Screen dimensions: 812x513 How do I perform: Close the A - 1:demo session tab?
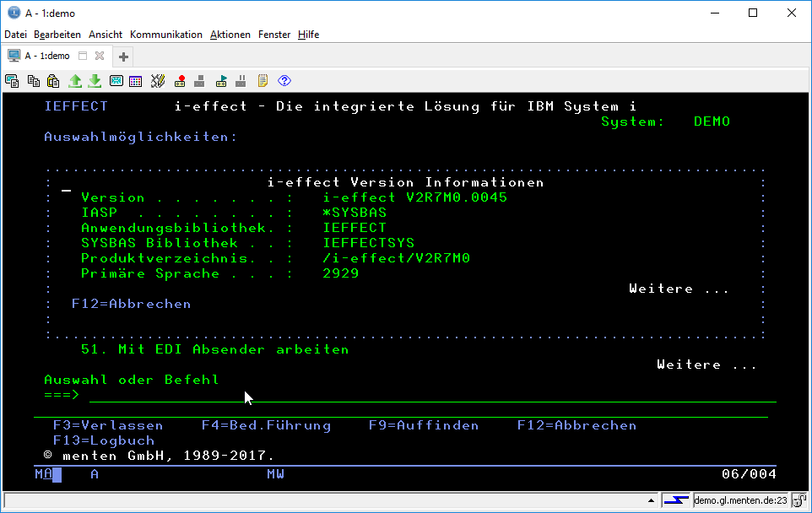pos(100,56)
